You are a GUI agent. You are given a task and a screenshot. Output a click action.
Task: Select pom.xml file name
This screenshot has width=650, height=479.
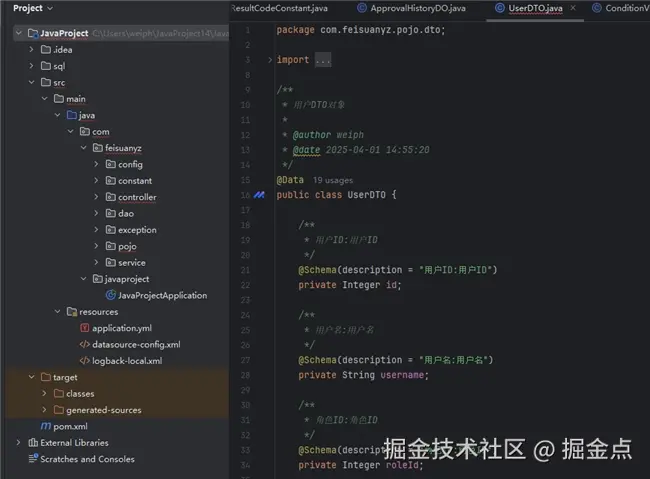tap(70, 426)
